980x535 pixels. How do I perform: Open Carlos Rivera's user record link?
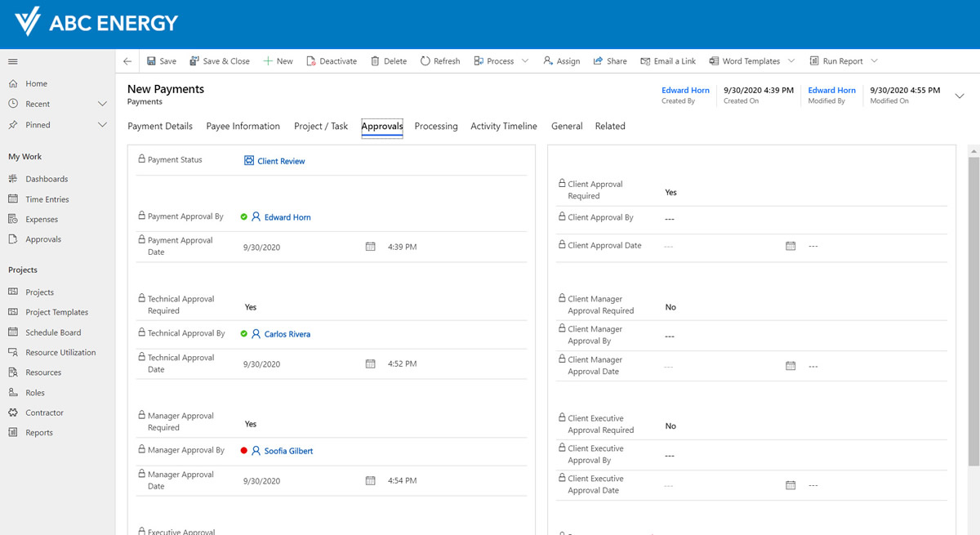[x=287, y=334]
